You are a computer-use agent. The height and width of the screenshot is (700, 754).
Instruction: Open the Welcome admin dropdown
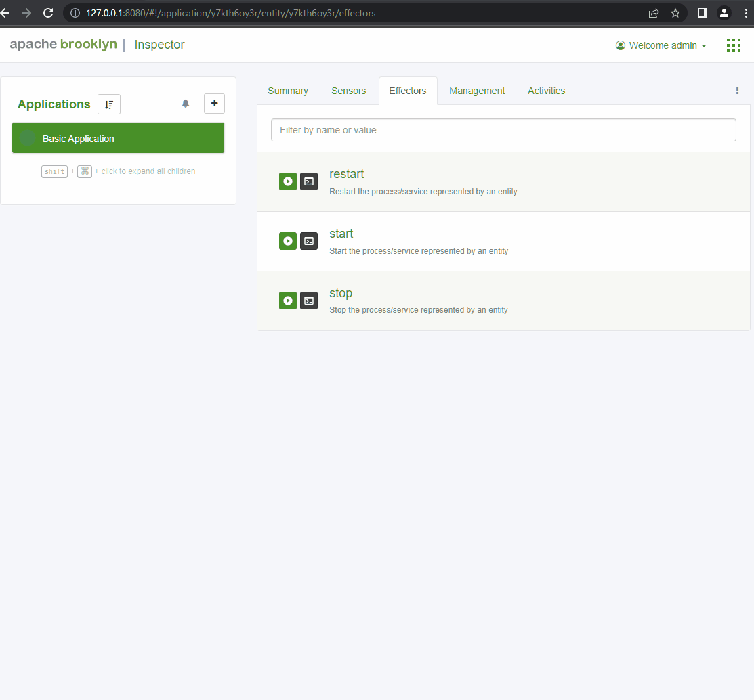pos(661,45)
